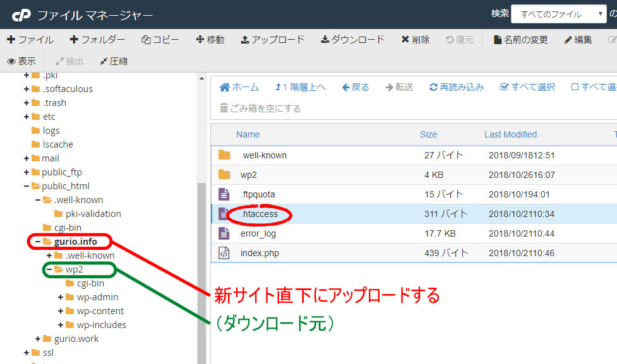Click the 再読み込み reload button
This screenshot has height=364, width=617.
457,87
